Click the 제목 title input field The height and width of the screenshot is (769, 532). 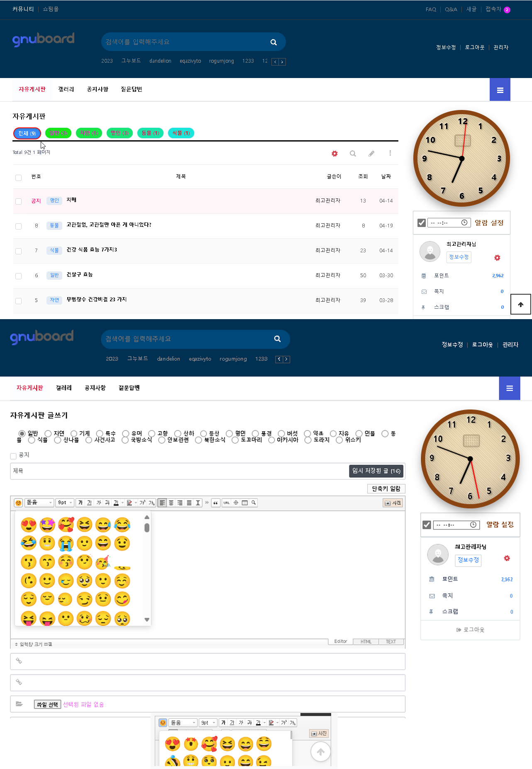(x=178, y=471)
